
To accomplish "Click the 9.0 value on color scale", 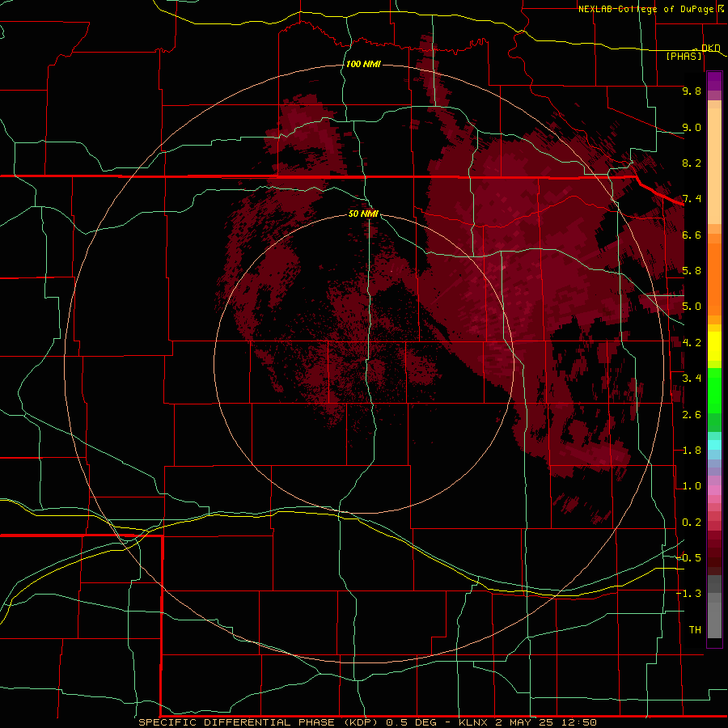I will coord(692,127).
